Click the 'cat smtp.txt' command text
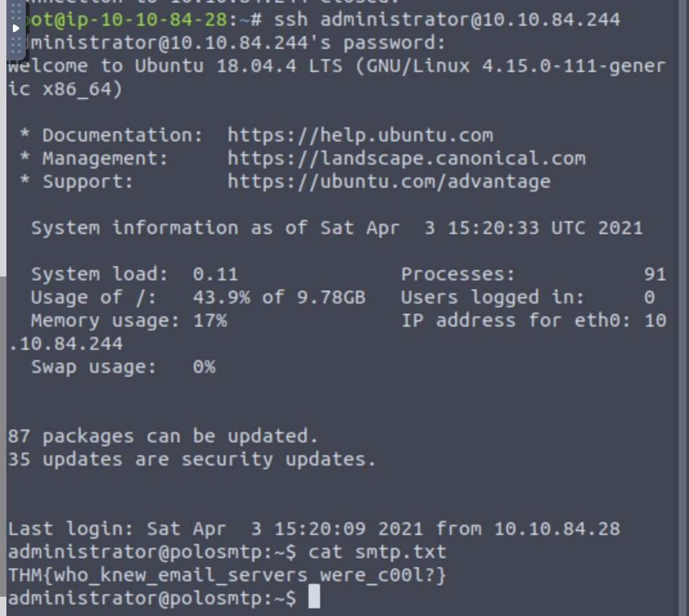This screenshot has width=689, height=616. click(377, 552)
